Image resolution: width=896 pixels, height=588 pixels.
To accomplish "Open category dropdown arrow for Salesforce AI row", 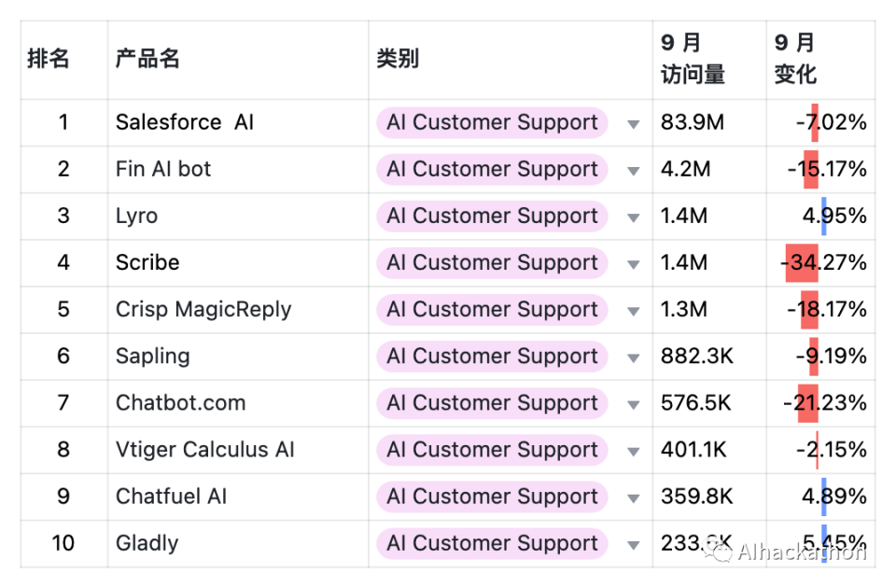I will pos(634,124).
